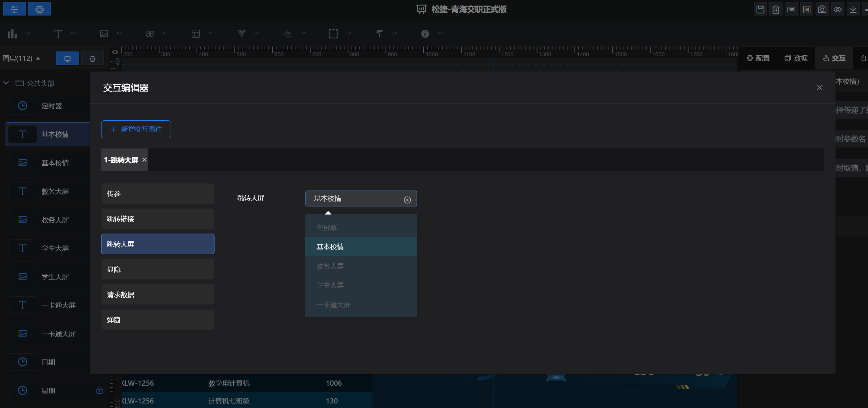Select the 基本校情 image layer
Viewport: 868px width, 408px height.
(47, 163)
